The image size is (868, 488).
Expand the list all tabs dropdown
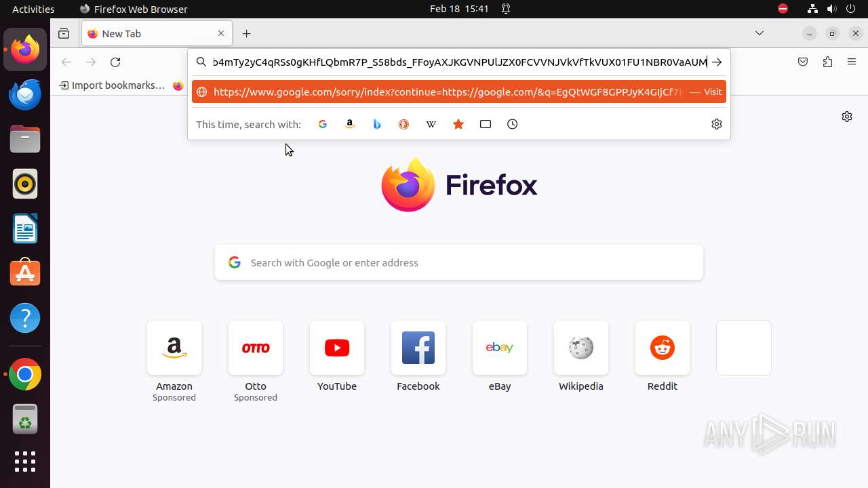coord(759,33)
